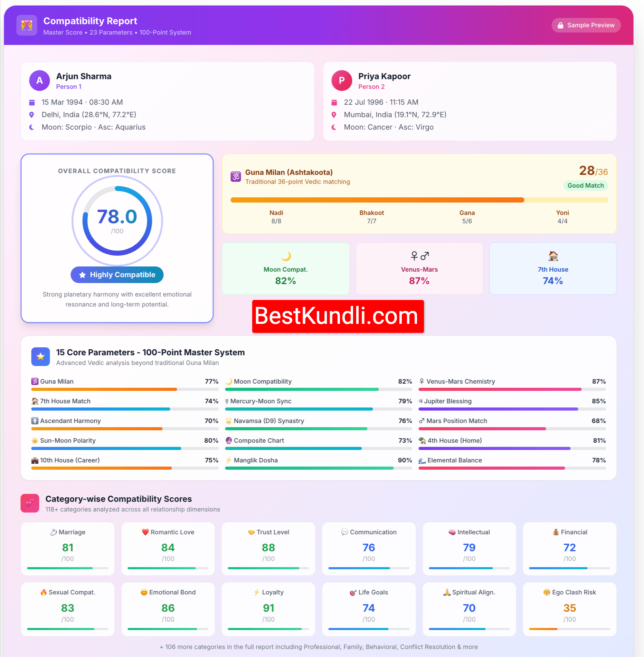Click the heart icon beside Category-wise Compatibility Scores
Viewport: 644px width, 657px height.
pyautogui.click(x=30, y=503)
